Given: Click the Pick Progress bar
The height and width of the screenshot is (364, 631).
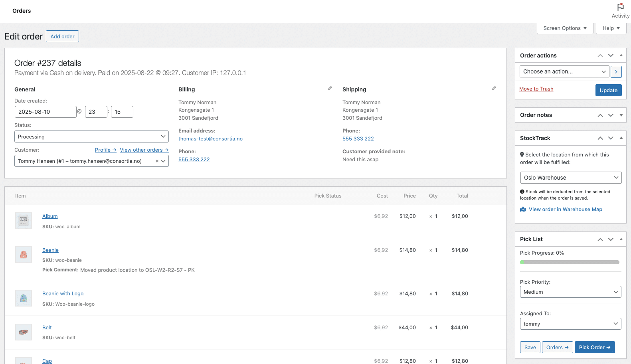Looking at the screenshot, I should point(570,262).
